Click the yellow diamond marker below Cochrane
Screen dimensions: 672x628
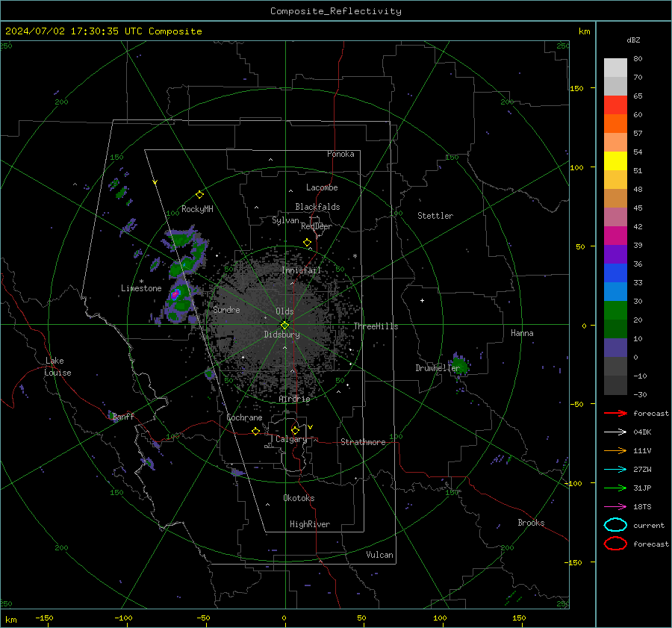255,431
